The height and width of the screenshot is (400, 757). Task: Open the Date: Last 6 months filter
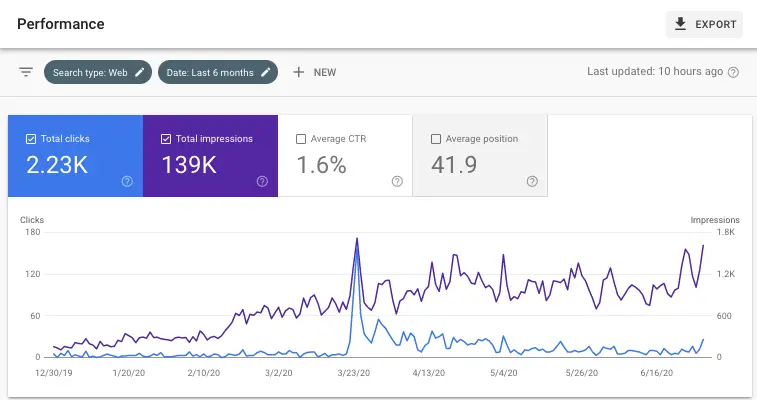(208, 72)
